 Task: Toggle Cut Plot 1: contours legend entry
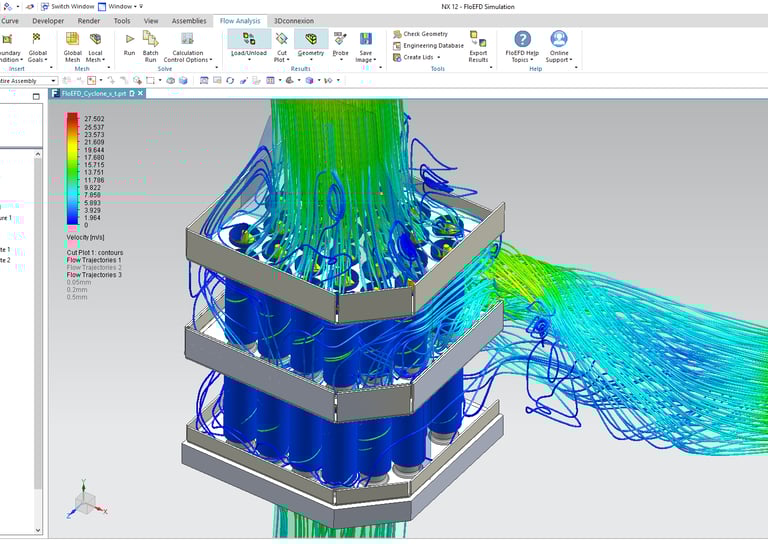[x=95, y=253]
